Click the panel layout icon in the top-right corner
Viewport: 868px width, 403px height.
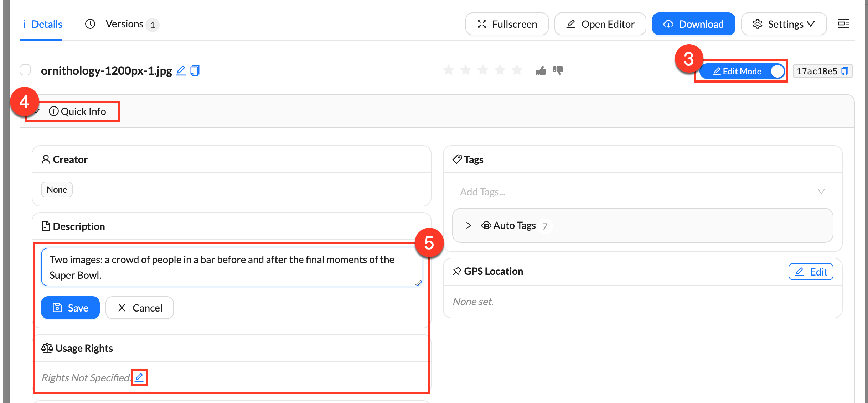pyautogui.click(x=843, y=23)
